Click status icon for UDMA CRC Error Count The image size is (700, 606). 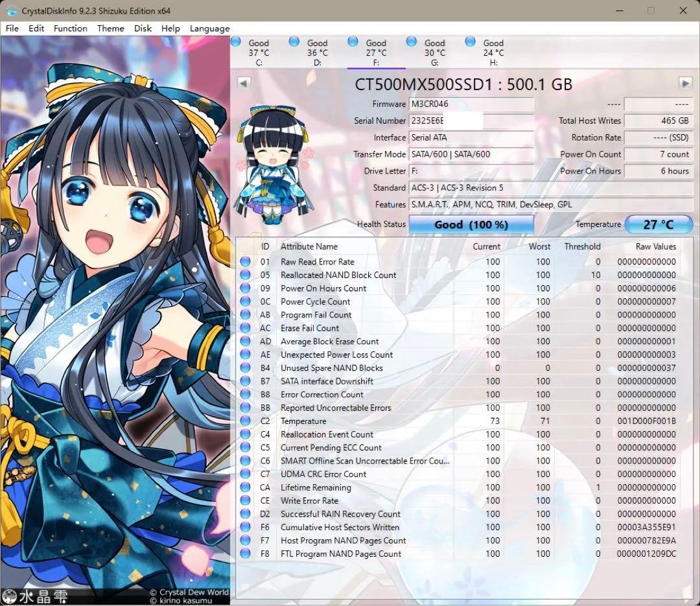tap(245, 474)
